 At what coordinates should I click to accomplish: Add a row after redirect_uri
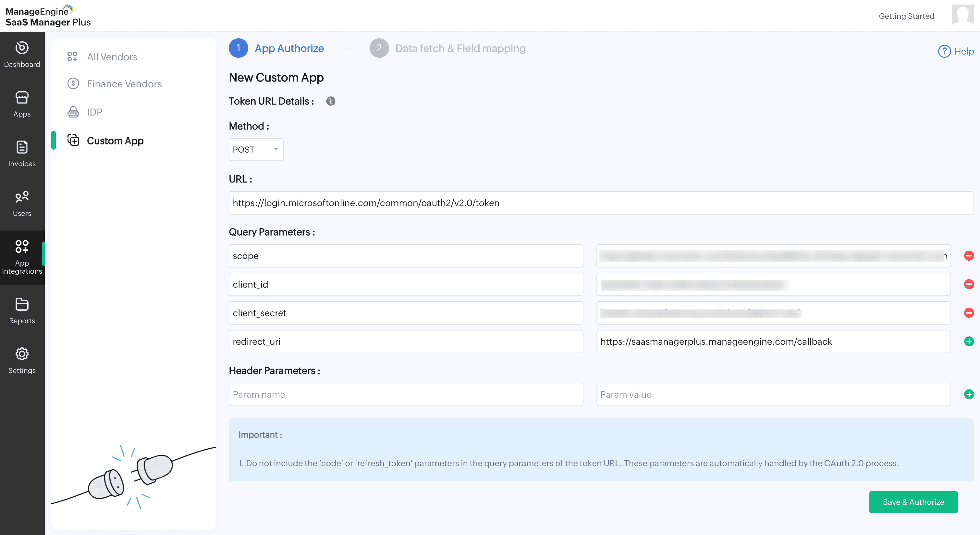coord(969,341)
